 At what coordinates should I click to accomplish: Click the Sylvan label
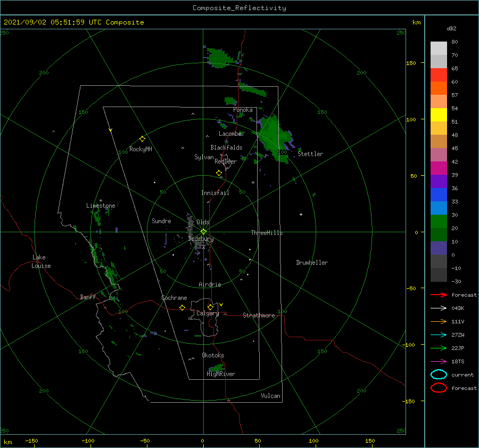click(x=204, y=157)
